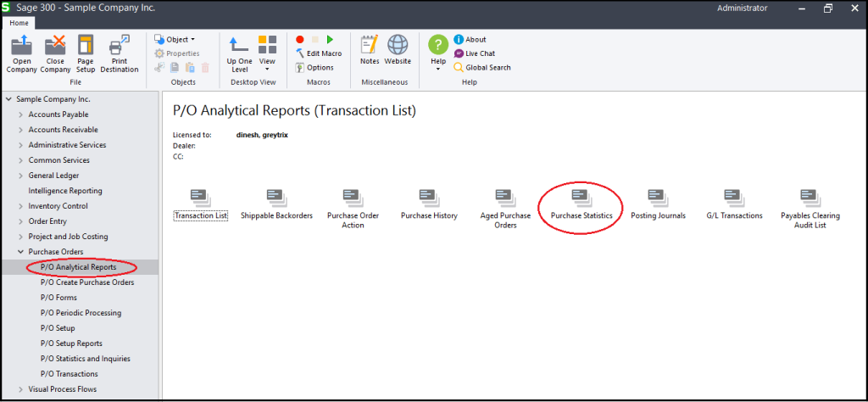Screen dimensions: 868x402
Task: Switch to the Home ribbon tab
Action: [x=19, y=23]
